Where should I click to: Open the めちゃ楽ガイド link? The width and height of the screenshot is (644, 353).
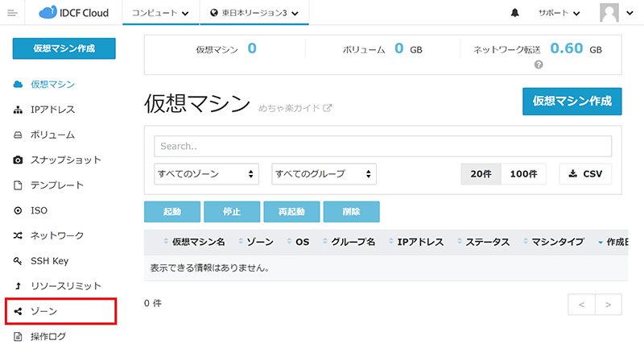[295, 107]
